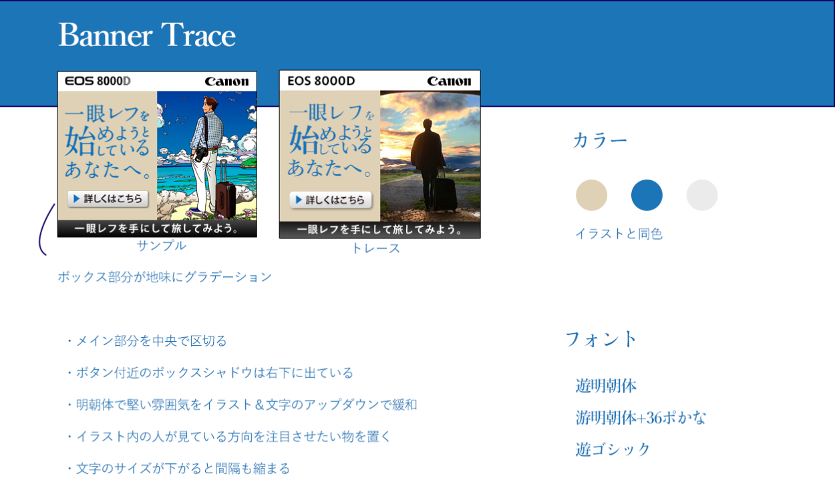Select the beige color swatch

[x=591, y=195]
